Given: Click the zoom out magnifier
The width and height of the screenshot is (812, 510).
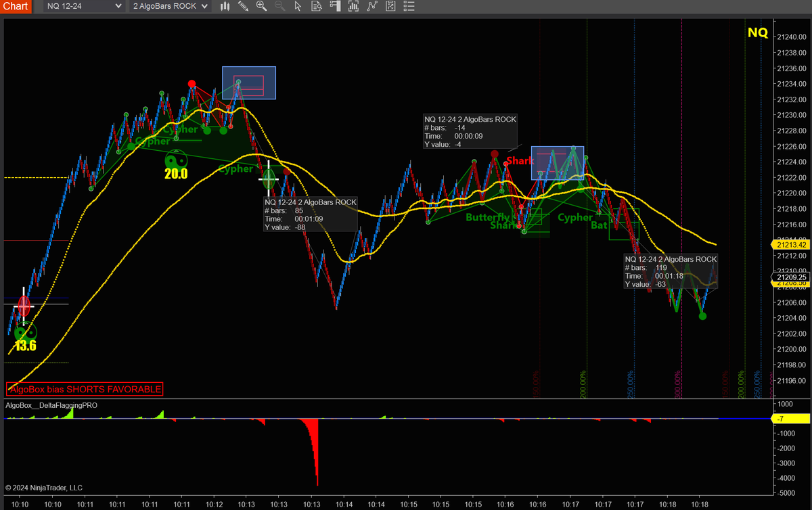Looking at the screenshot, I should (x=280, y=6).
